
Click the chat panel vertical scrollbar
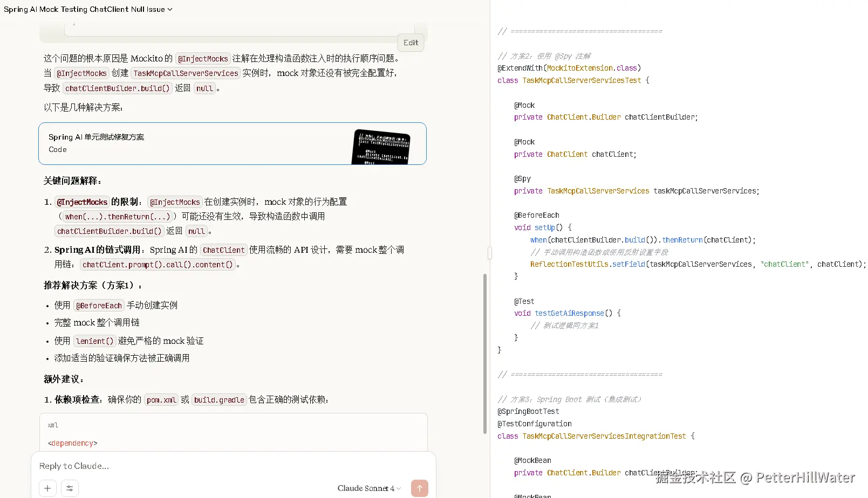coord(485,354)
